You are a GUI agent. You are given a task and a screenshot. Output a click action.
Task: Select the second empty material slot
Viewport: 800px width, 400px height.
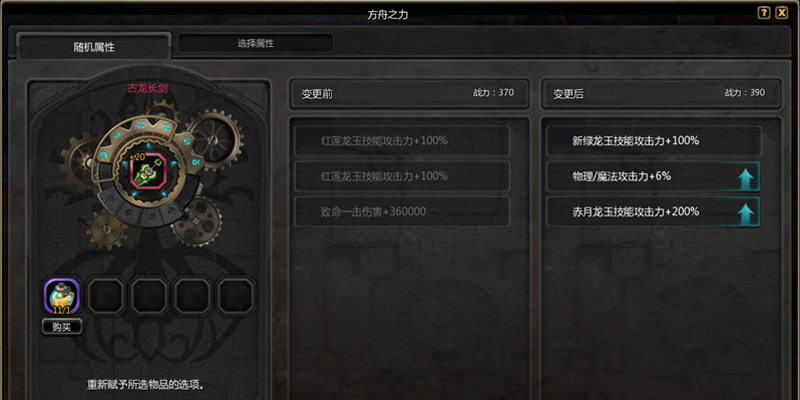click(106, 296)
